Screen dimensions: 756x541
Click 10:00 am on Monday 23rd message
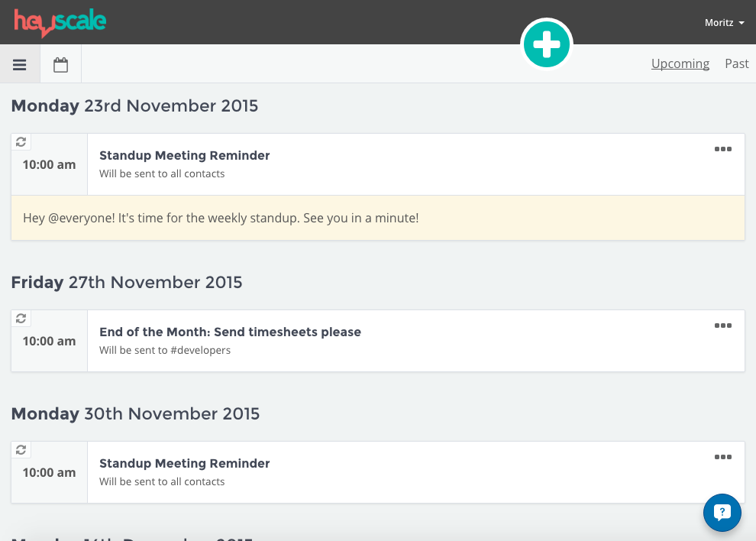49,164
